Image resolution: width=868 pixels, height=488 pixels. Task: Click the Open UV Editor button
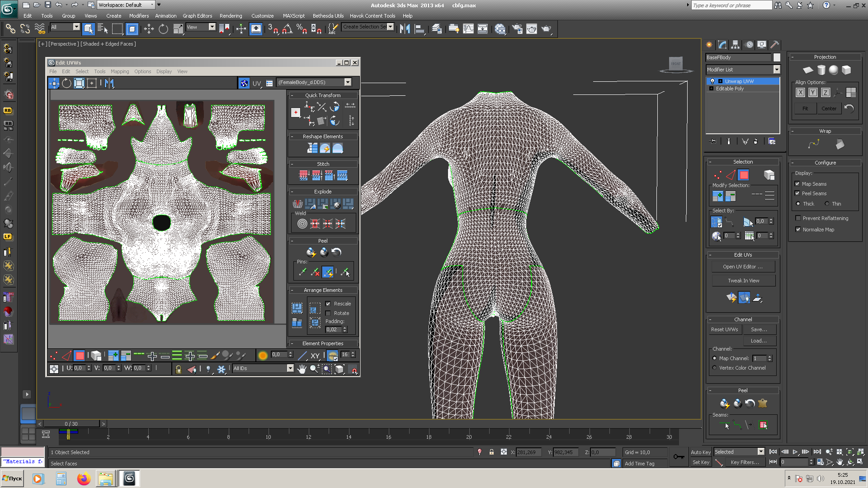coord(743,267)
